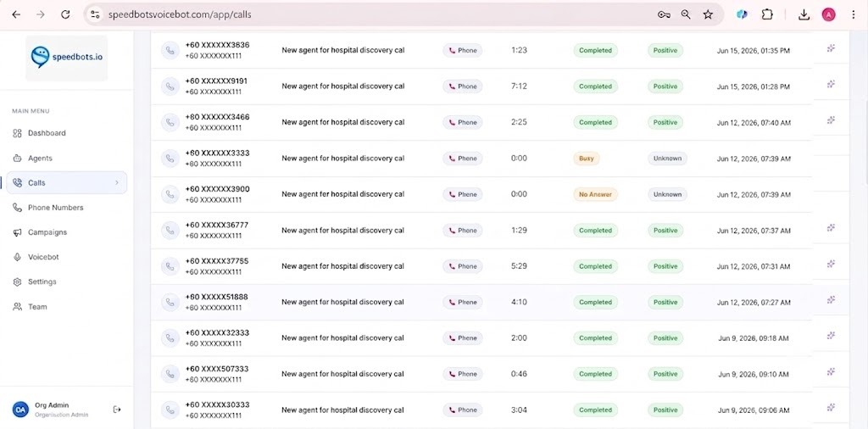
Task: Open browser downloads
Action: pos(804,15)
